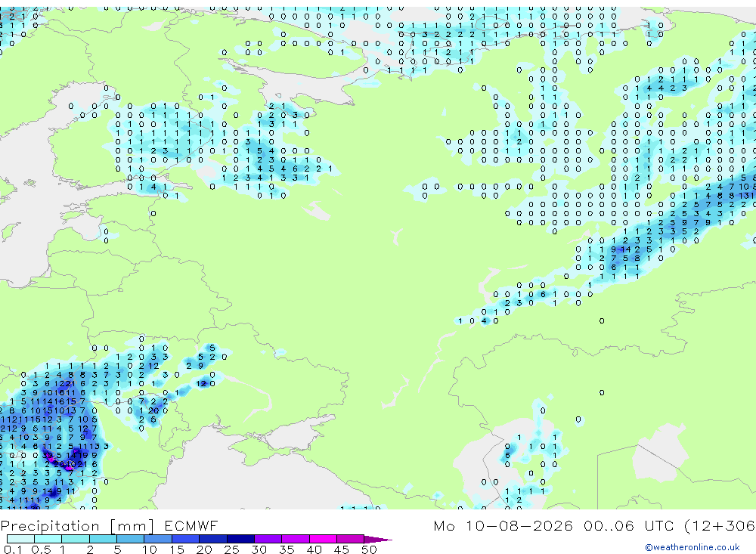The image size is (756, 554).
Task: Click the legend label '25'
Action: click(x=232, y=549)
